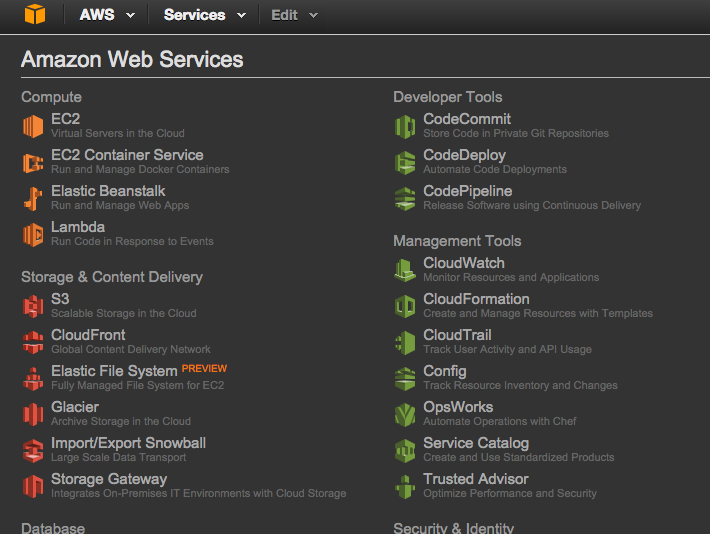Go to S3 link
Image resolution: width=710 pixels, height=534 pixels.
click(60, 299)
